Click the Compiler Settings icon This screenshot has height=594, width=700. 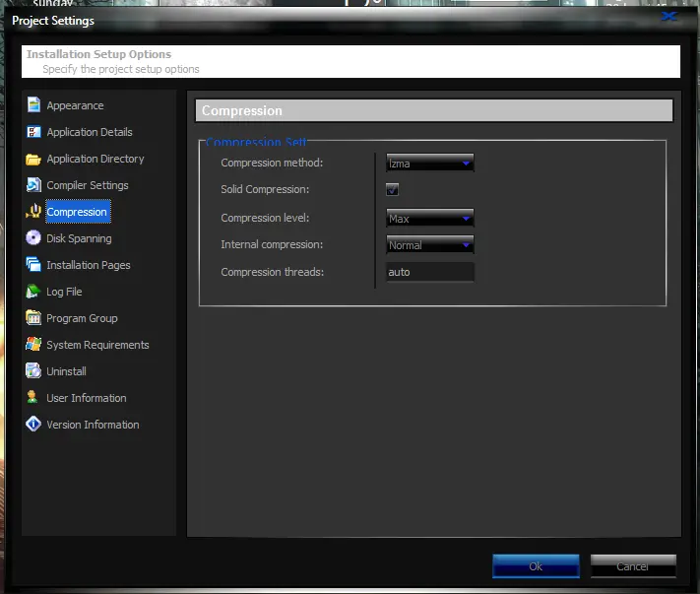(33, 185)
